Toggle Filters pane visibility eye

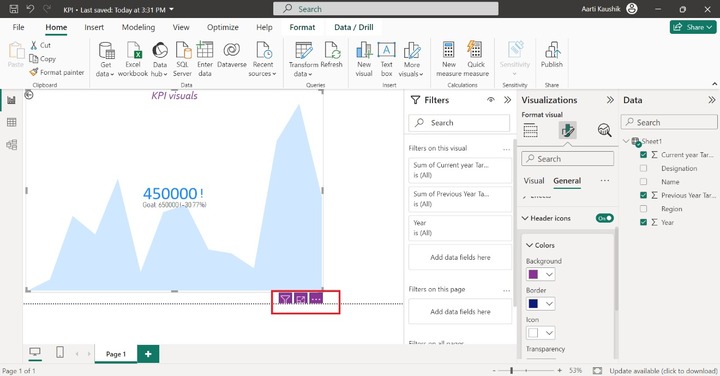coord(491,100)
